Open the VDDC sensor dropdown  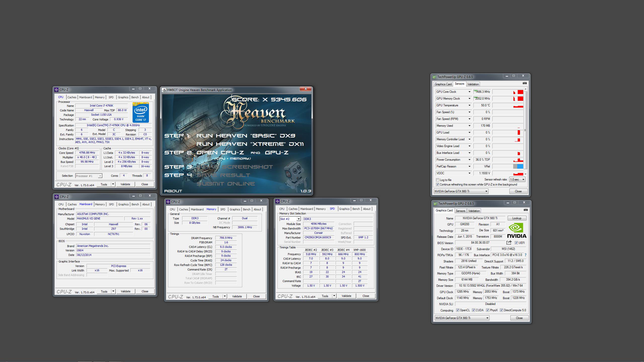coord(469,173)
